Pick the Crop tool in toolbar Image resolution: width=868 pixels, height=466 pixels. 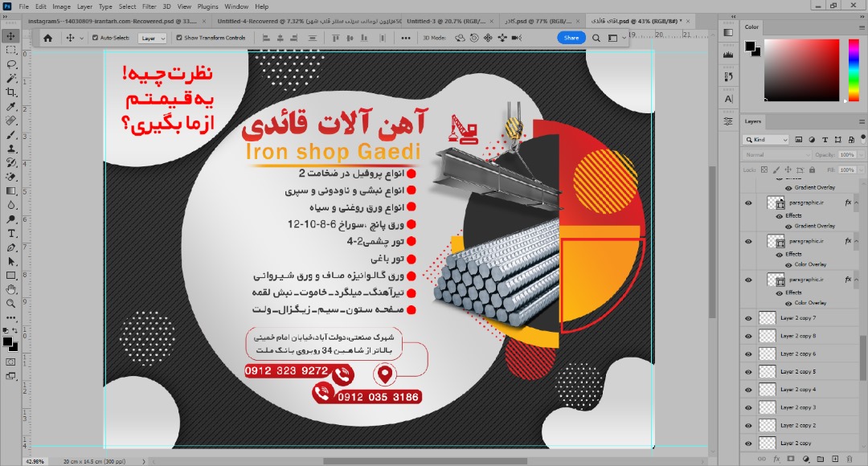11,93
